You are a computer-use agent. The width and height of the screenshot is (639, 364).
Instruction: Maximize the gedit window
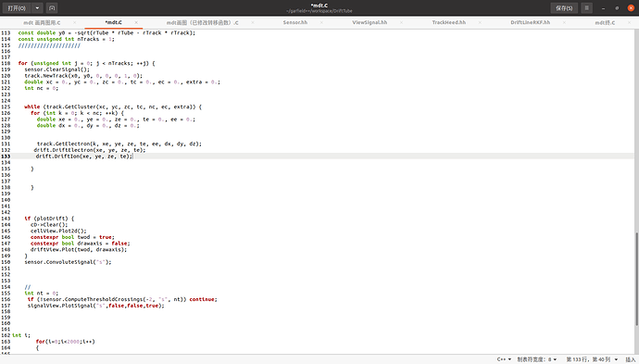(617, 7)
